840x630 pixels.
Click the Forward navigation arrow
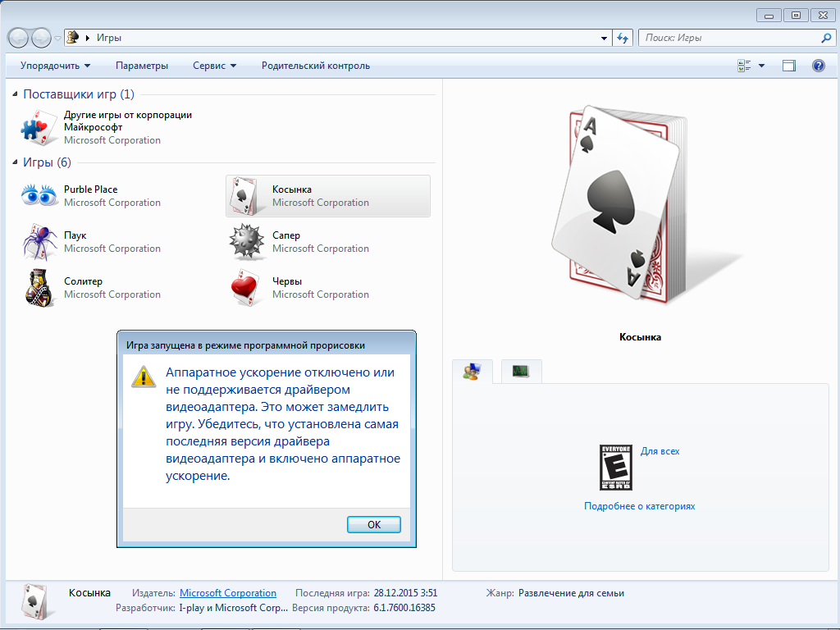point(41,38)
